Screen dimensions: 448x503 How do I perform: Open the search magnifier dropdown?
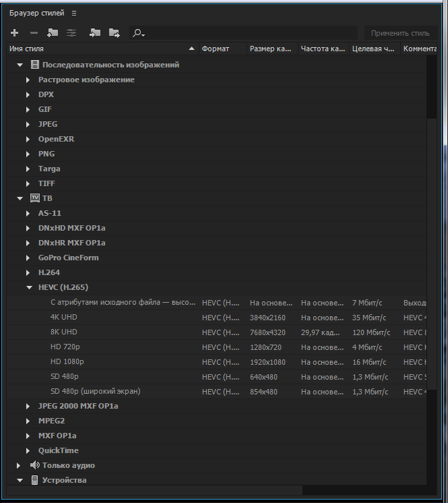pos(139,33)
